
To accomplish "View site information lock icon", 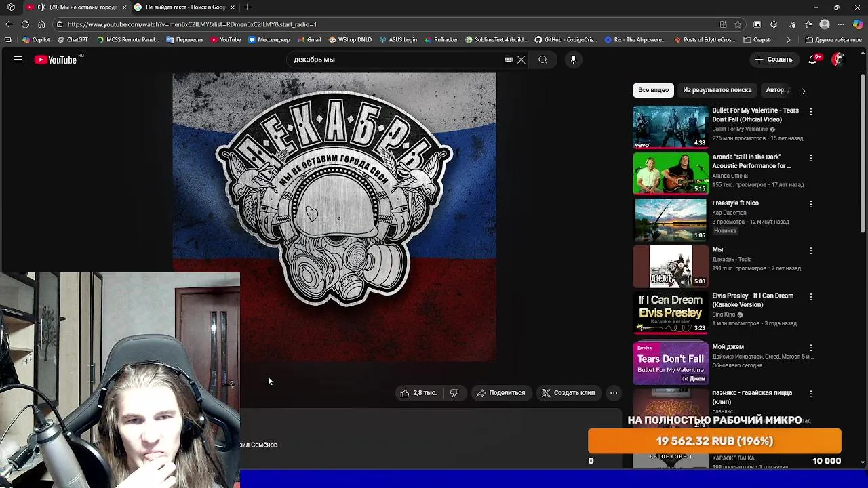I will (x=60, y=24).
